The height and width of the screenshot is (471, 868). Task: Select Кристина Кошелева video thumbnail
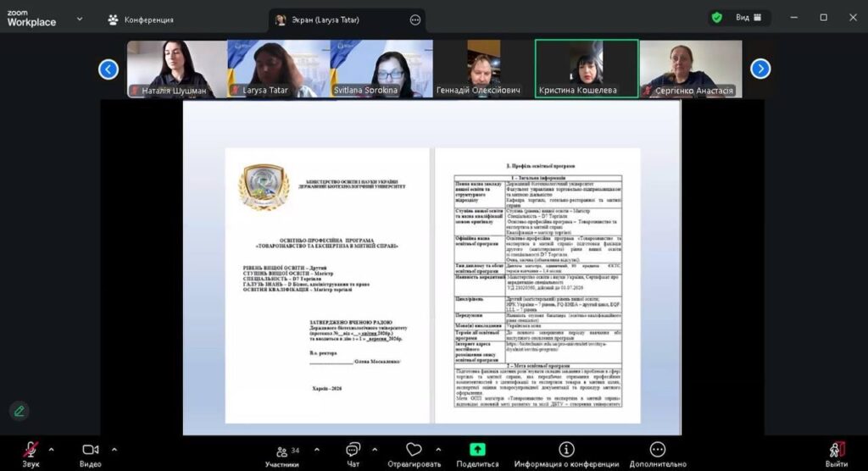pos(587,69)
